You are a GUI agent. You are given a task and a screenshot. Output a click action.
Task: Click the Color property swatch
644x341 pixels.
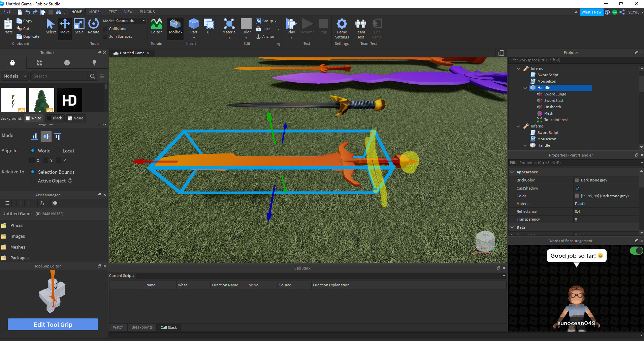coord(577,196)
